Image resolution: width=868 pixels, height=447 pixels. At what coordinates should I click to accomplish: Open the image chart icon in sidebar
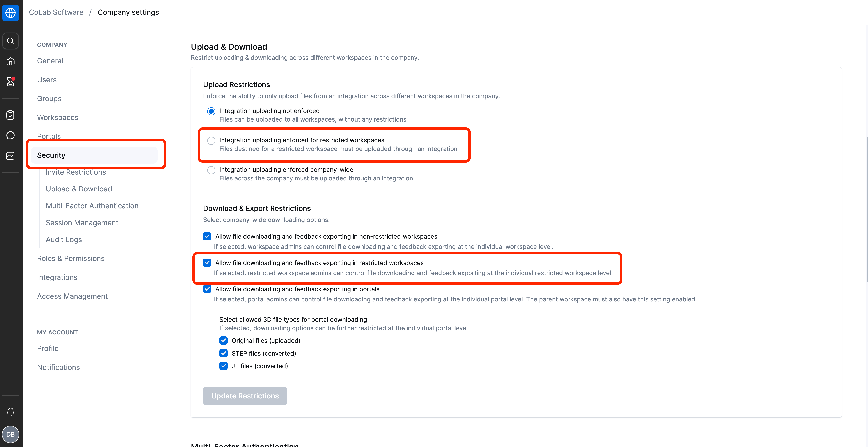tap(10, 156)
